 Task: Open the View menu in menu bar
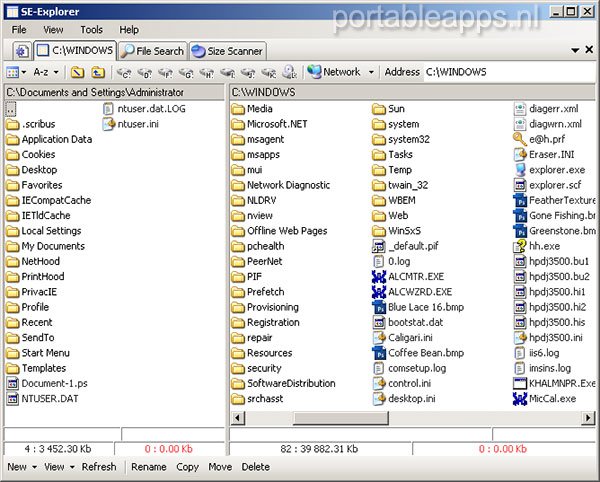click(53, 30)
